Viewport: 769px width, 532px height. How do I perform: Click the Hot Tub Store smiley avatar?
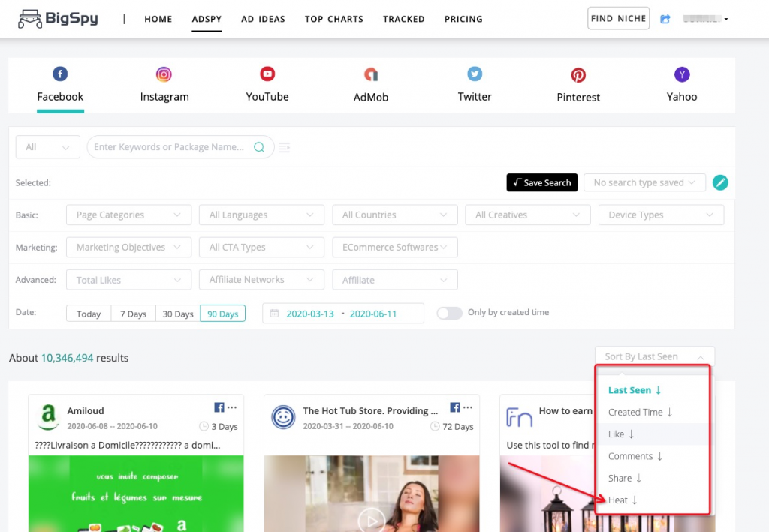(x=283, y=417)
